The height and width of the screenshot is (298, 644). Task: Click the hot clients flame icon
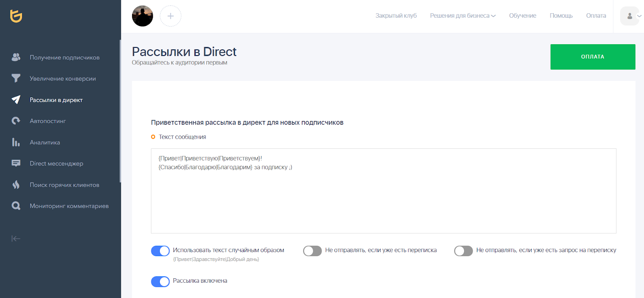[16, 185]
